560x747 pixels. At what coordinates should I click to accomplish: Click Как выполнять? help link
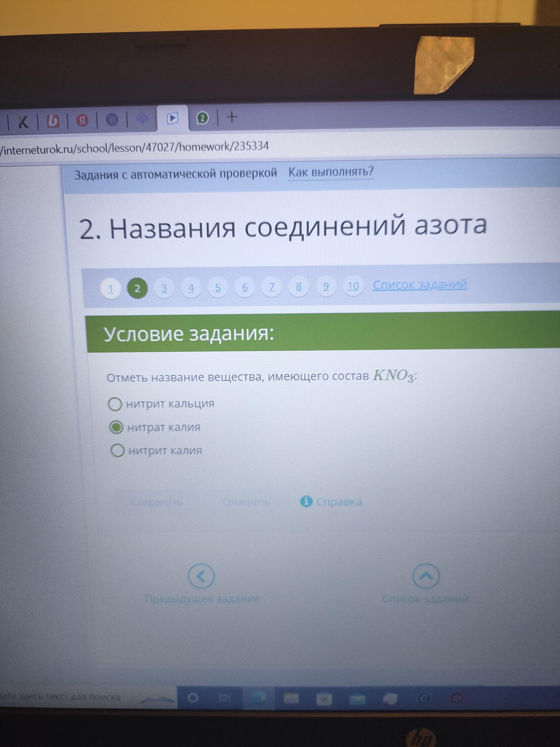click(331, 172)
